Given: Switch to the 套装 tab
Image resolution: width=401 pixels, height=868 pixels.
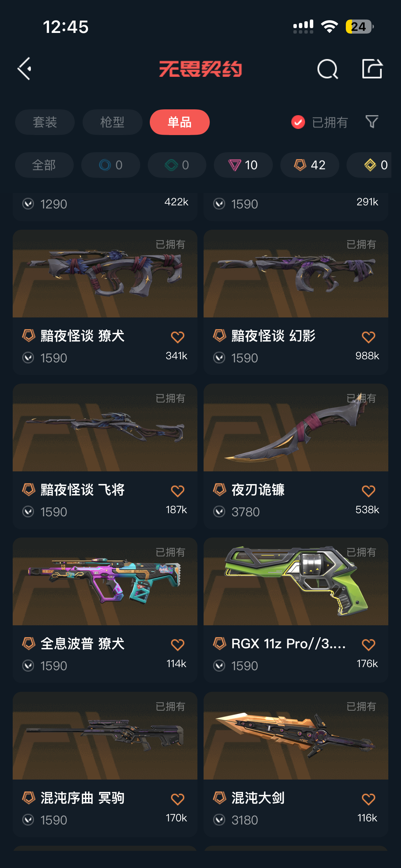Looking at the screenshot, I should tap(45, 122).
